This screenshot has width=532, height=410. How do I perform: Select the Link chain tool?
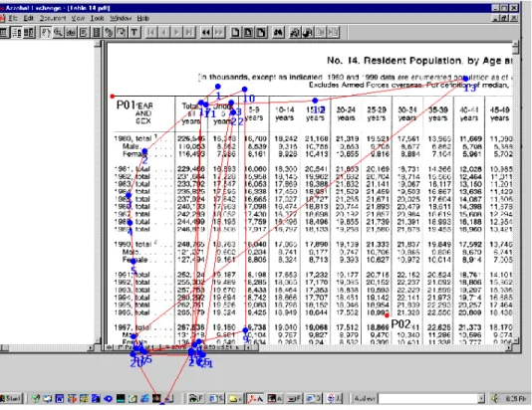click(x=109, y=33)
